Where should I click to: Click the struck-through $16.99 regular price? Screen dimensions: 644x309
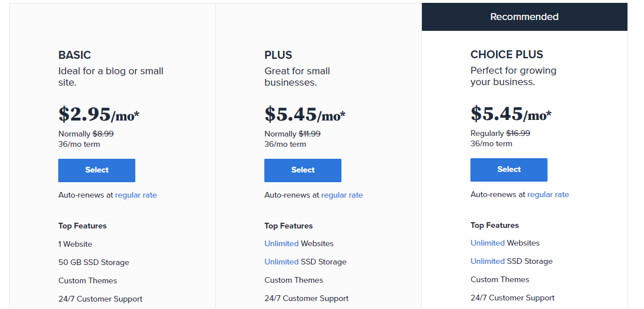(518, 134)
